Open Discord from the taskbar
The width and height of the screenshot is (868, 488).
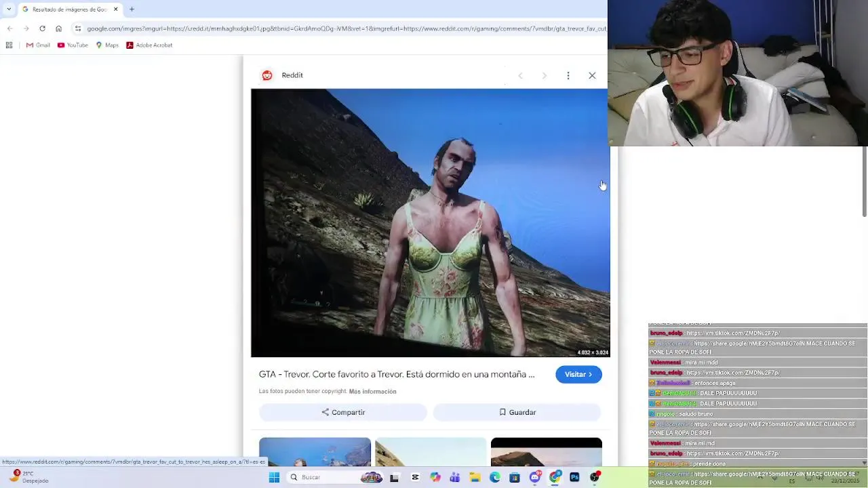click(535, 477)
